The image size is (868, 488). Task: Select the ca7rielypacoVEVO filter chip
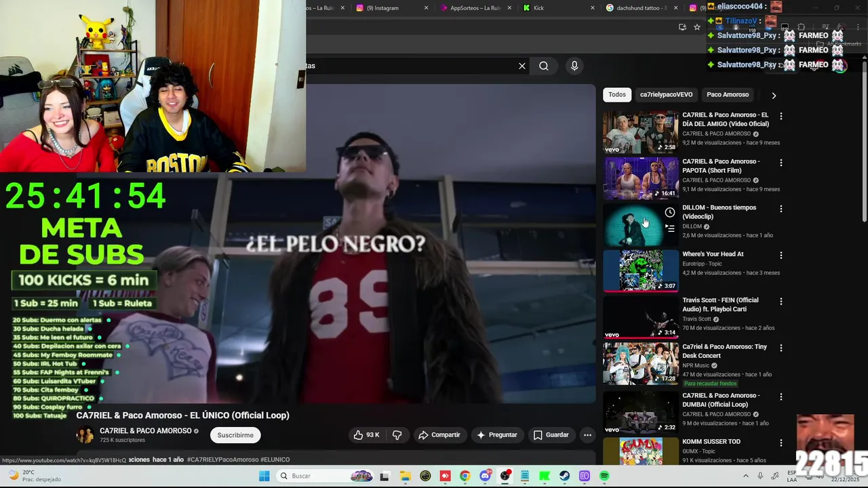[666, 95]
